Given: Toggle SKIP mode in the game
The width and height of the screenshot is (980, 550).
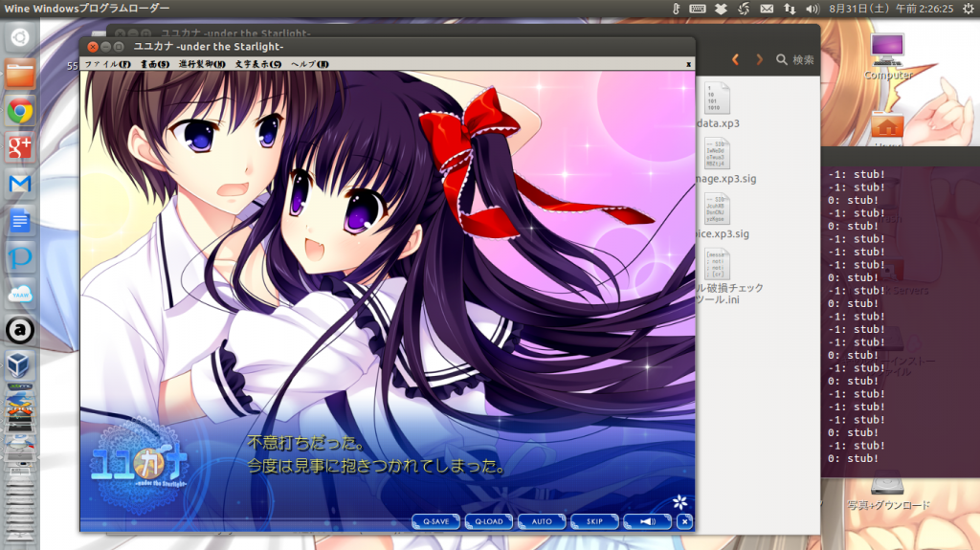Looking at the screenshot, I should pyautogui.click(x=594, y=521).
